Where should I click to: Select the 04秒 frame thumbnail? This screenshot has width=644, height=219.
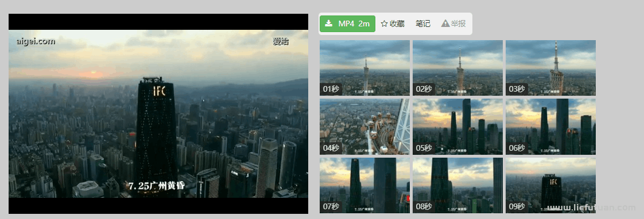point(364,127)
